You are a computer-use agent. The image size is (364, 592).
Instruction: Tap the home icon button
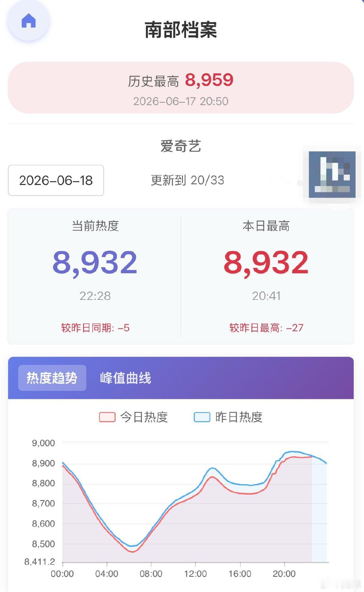[29, 21]
